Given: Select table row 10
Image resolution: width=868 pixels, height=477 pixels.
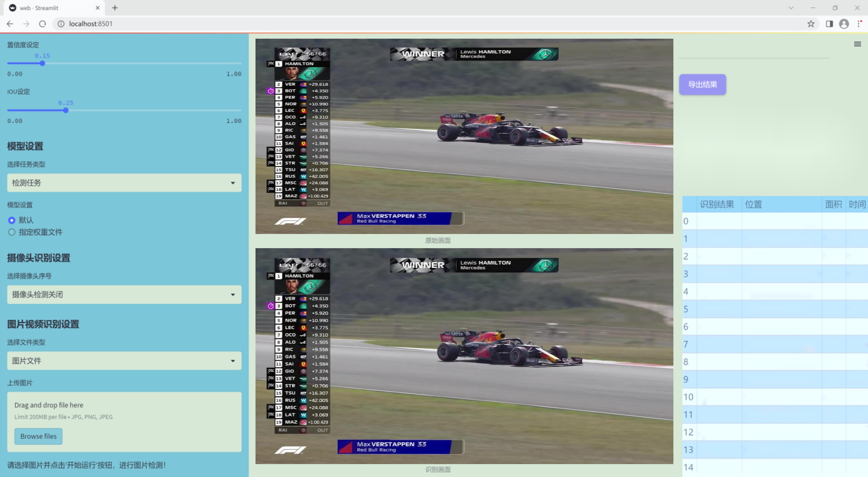Looking at the screenshot, I should [x=775, y=397].
